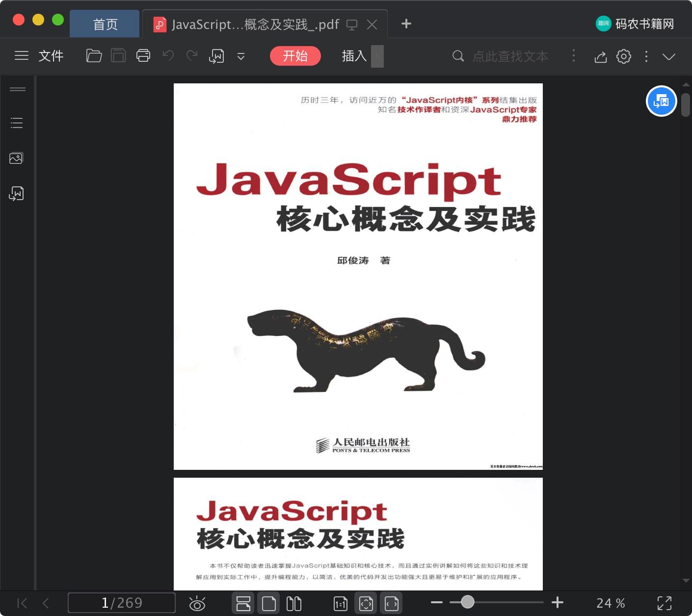Add a new tab with plus
692x616 pixels.
tap(406, 24)
